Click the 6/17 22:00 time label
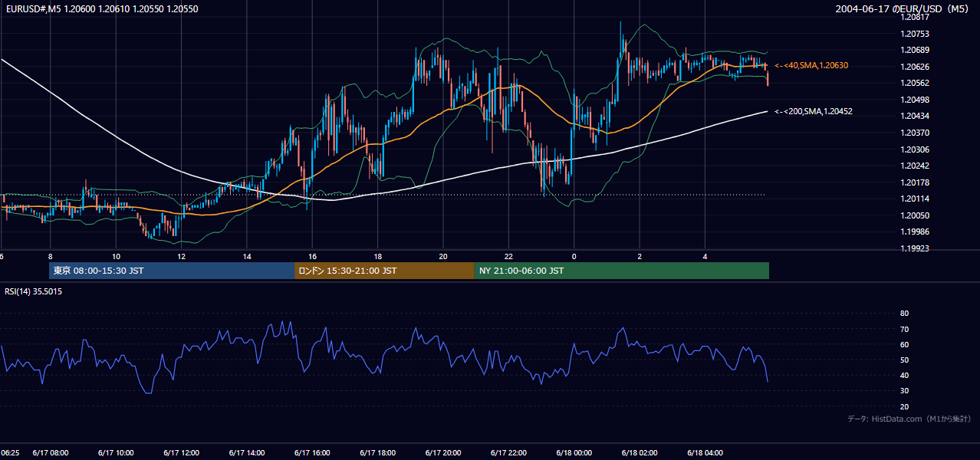The height and width of the screenshot is (460, 980). click(x=509, y=452)
